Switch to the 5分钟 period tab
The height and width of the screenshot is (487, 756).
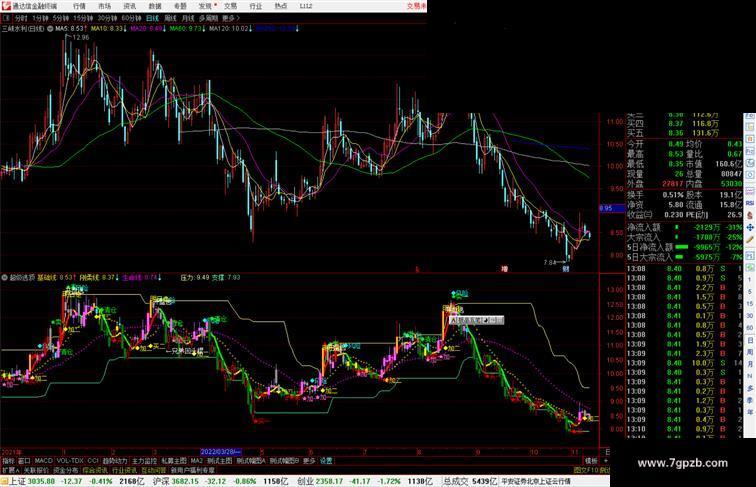61,18
